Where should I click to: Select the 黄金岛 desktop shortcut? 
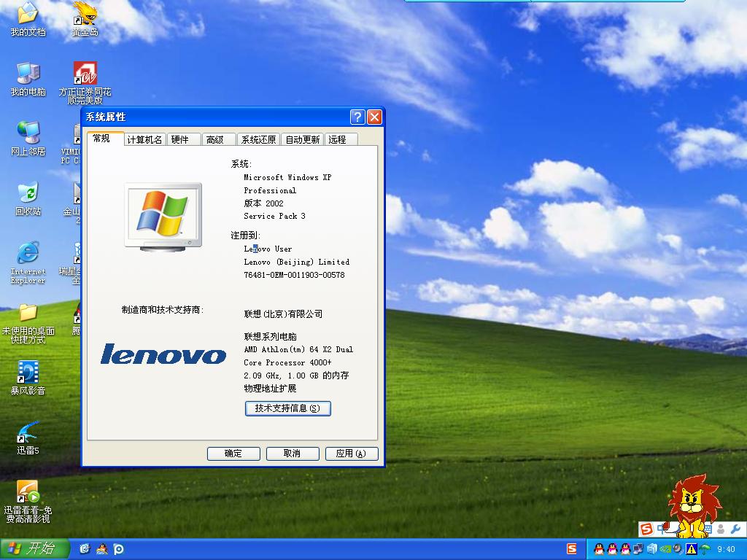[85, 19]
